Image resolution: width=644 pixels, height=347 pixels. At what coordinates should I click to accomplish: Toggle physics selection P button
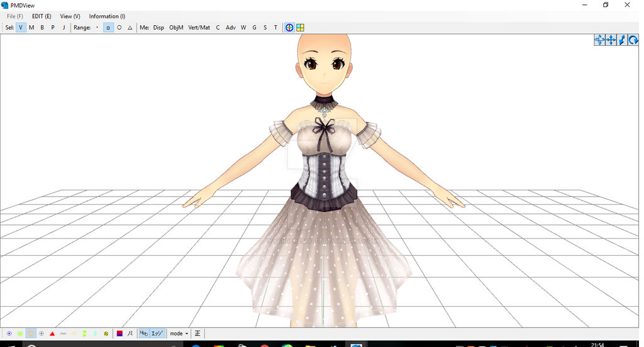[x=53, y=28]
